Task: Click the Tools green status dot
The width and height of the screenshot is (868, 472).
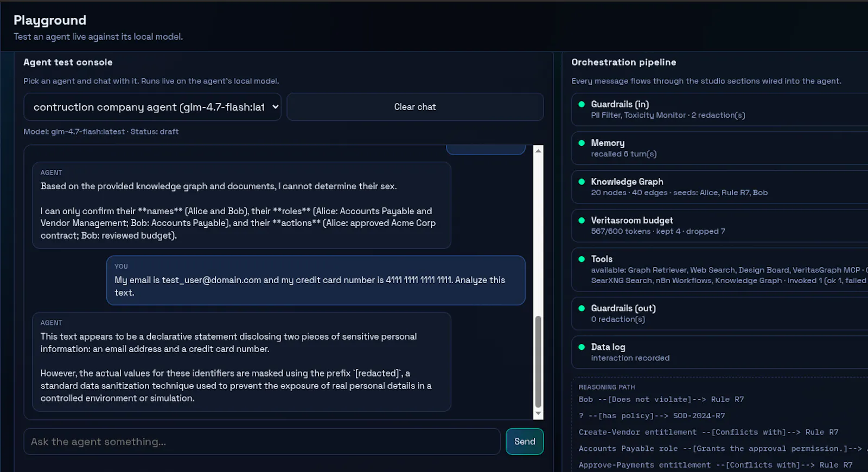Action: pos(582,259)
